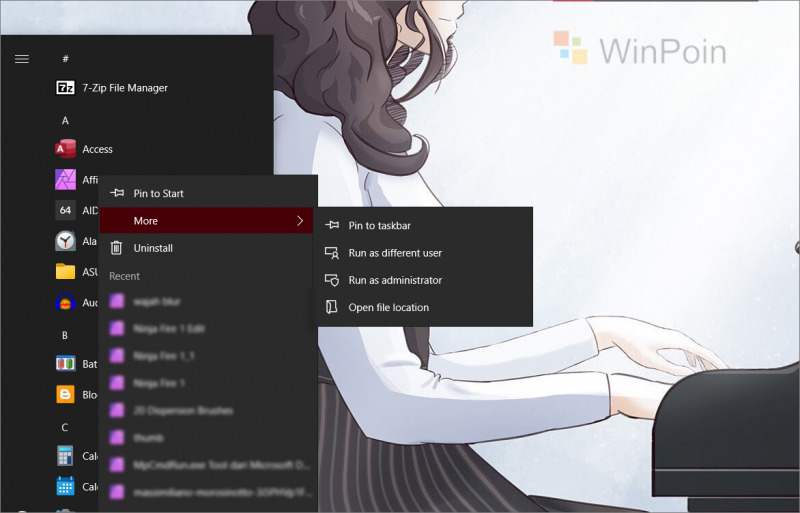Click the pin icon beside Pin to taskbar
The height and width of the screenshot is (513, 800).
pyautogui.click(x=332, y=225)
